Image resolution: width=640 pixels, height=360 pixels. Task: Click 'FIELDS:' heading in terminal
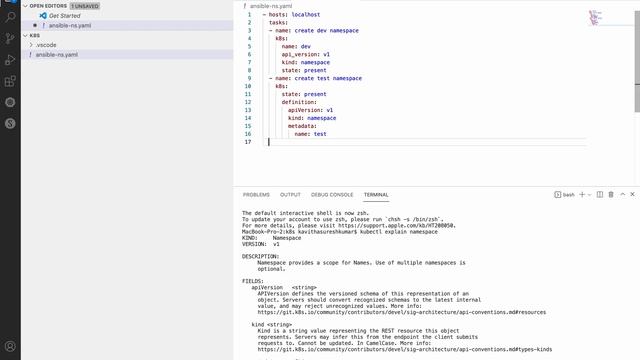(253, 281)
